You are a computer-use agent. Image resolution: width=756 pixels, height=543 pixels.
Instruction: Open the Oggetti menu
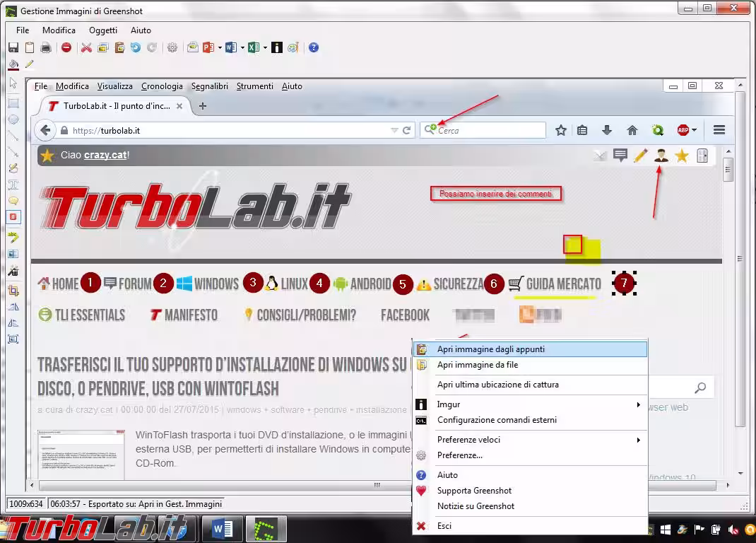point(103,30)
